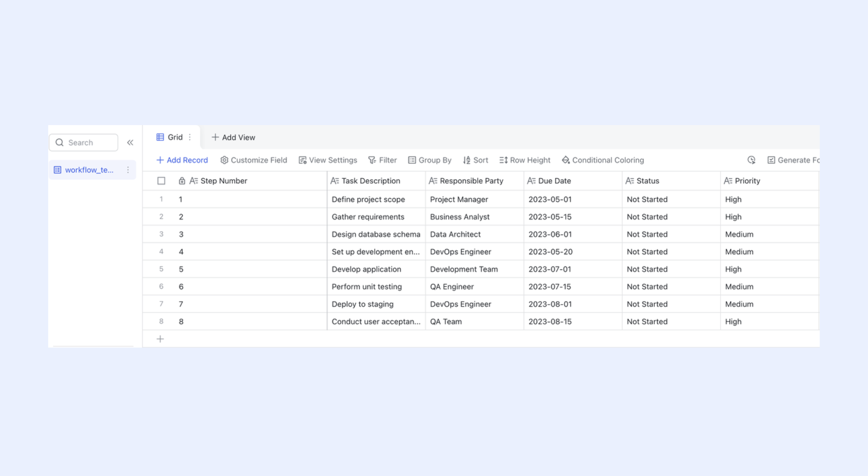The width and height of the screenshot is (868, 476).
Task: Click the Due Date field type icon
Action: 532,181
